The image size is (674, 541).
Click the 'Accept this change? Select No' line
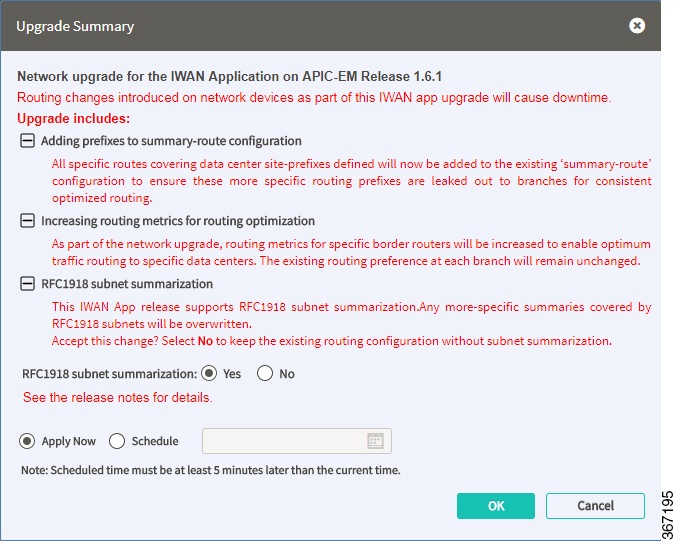click(331, 341)
